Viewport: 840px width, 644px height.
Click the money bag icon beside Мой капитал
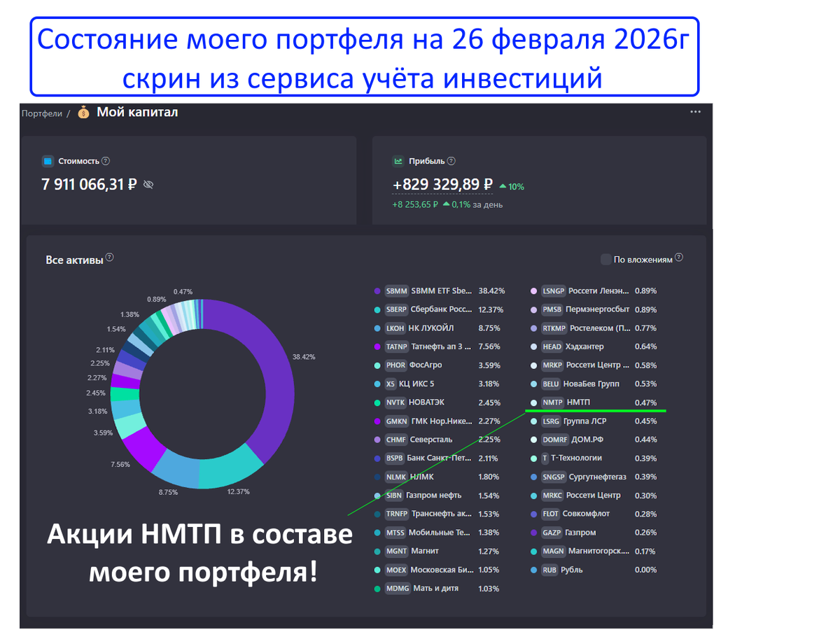[x=82, y=111]
